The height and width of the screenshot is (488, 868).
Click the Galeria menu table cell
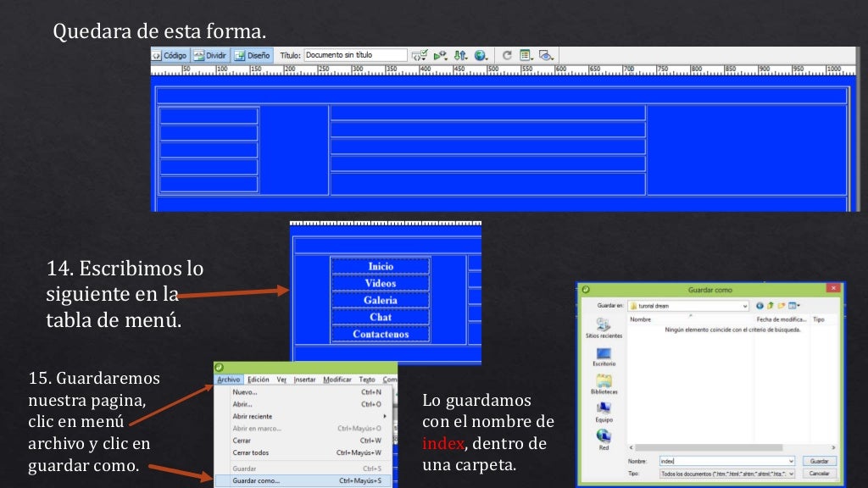(381, 301)
